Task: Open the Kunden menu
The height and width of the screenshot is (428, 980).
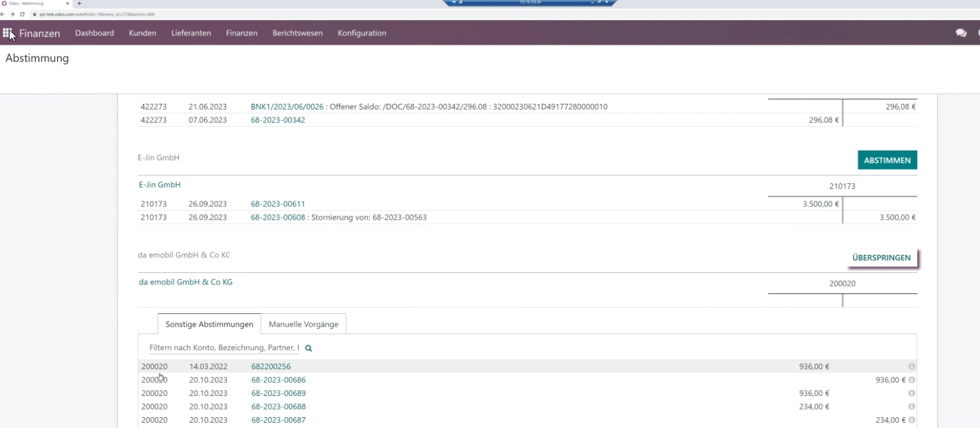Action: click(x=142, y=33)
